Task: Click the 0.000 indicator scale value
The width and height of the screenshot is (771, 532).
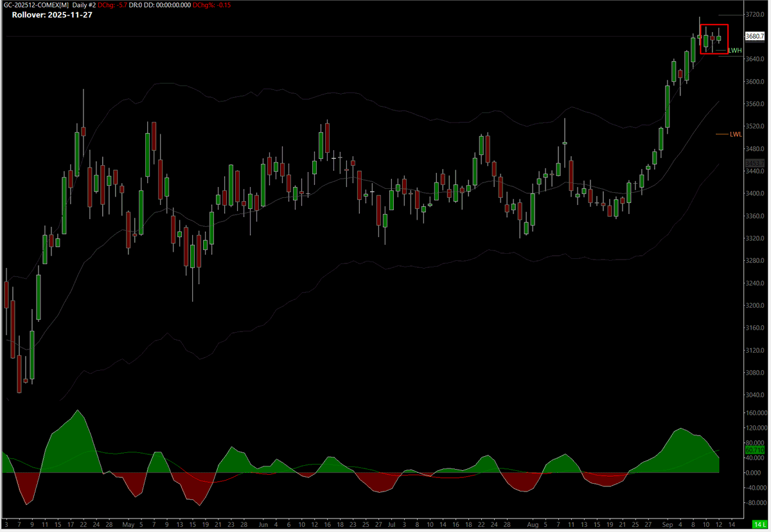Action: [754, 473]
